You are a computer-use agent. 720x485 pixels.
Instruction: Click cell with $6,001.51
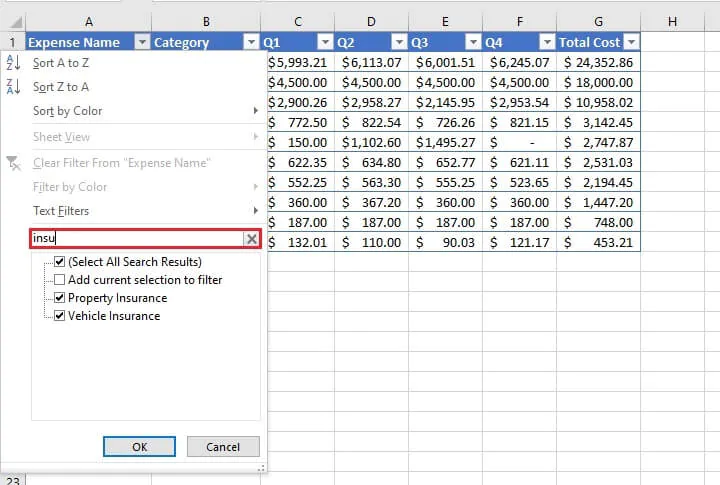coord(445,62)
